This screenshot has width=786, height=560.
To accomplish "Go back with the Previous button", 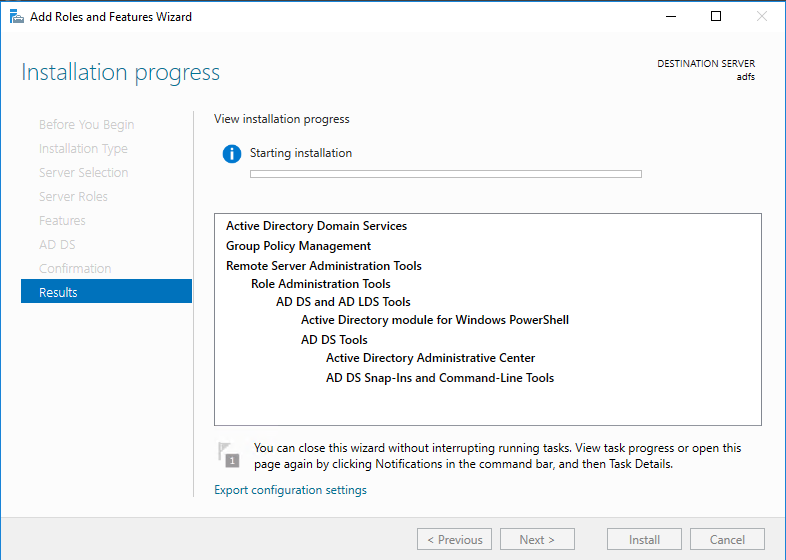I will tap(454, 540).
